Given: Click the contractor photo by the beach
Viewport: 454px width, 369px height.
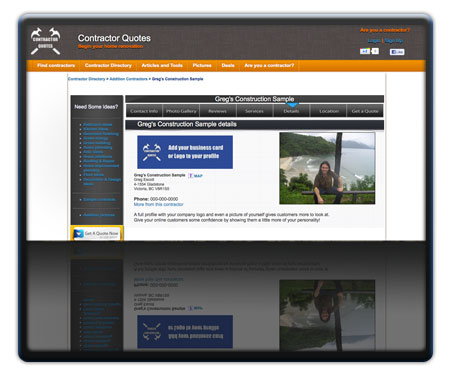Looking at the screenshot, I should 327,168.
